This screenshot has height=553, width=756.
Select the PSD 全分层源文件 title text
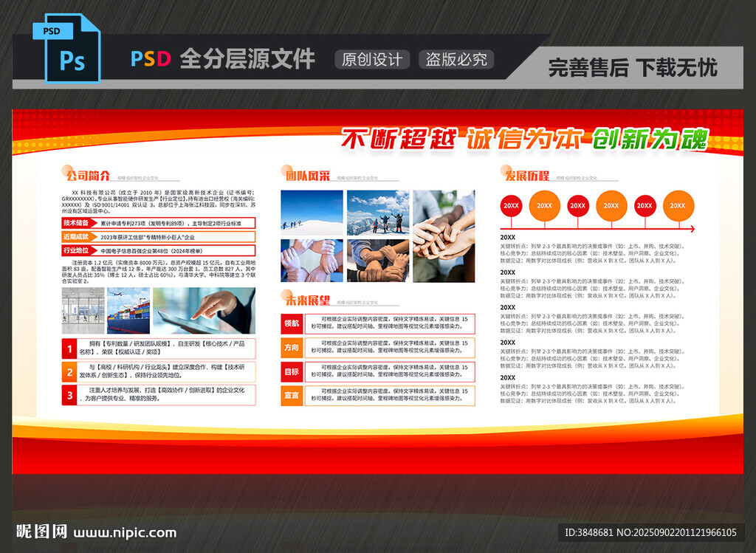tap(223, 59)
